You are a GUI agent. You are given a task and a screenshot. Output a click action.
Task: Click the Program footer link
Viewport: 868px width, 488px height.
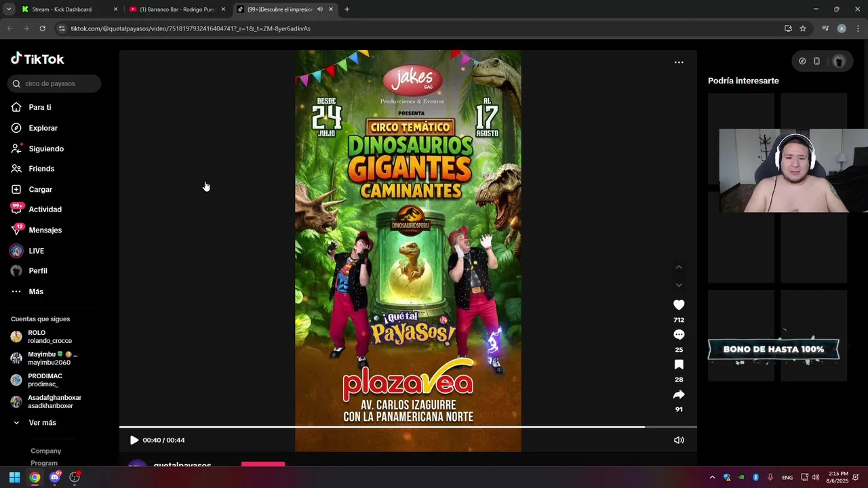pos(44,463)
